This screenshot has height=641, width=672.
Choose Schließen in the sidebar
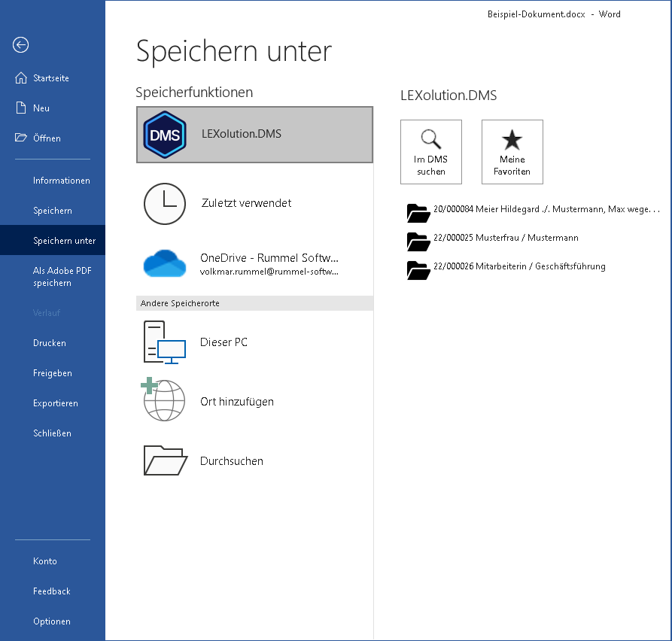pyautogui.click(x=52, y=433)
